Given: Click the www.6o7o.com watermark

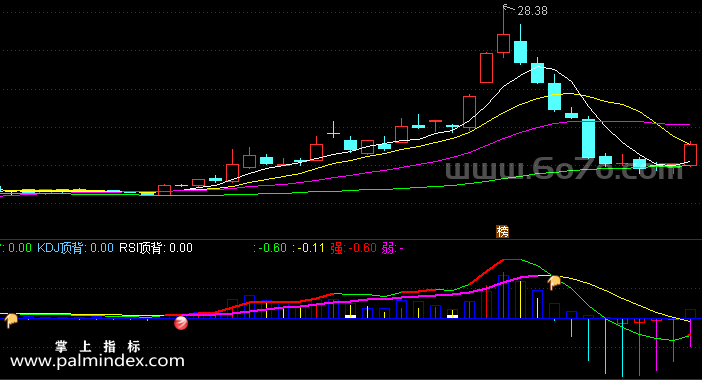Looking at the screenshot, I should 565,170.
